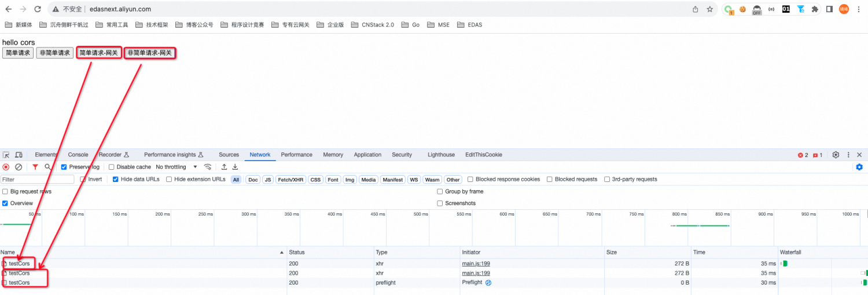Clear the network log
Screen dimensions: 868x295
[x=19, y=167]
